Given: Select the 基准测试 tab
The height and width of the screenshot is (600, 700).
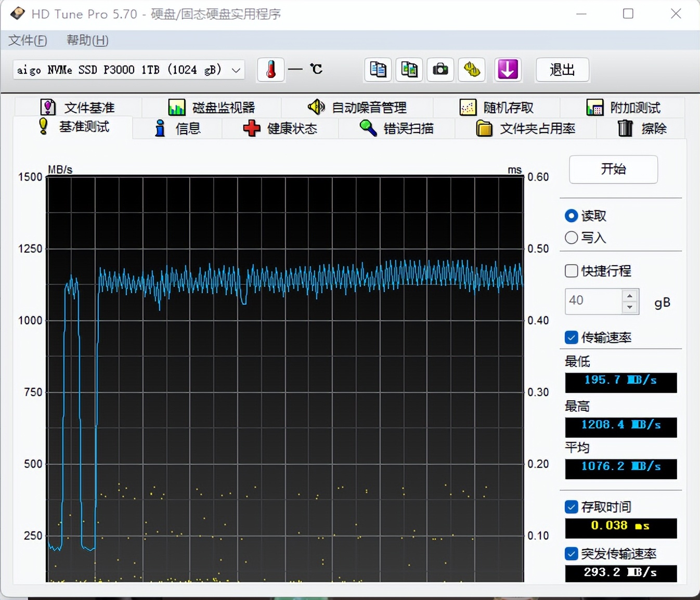Looking at the screenshot, I should [73, 127].
